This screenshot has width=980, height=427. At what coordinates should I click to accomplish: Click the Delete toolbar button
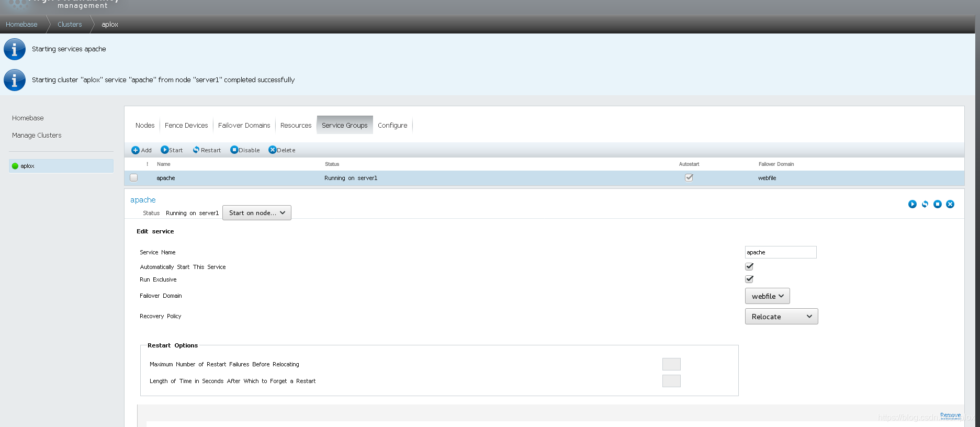282,150
